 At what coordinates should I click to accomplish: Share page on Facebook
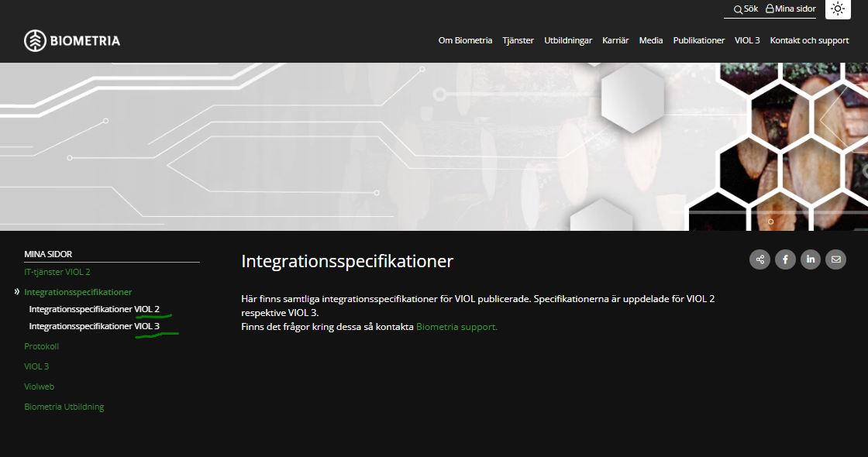coord(785,259)
